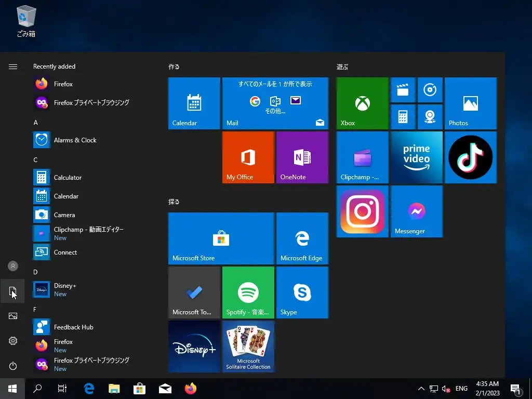Open Alarms & Clock in app list
The height and width of the screenshot is (399, 532).
tap(95, 140)
